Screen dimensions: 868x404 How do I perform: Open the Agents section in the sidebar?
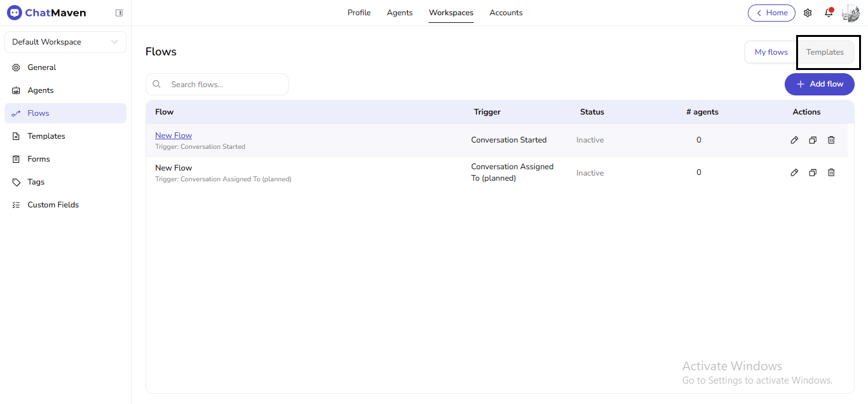click(x=41, y=90)
